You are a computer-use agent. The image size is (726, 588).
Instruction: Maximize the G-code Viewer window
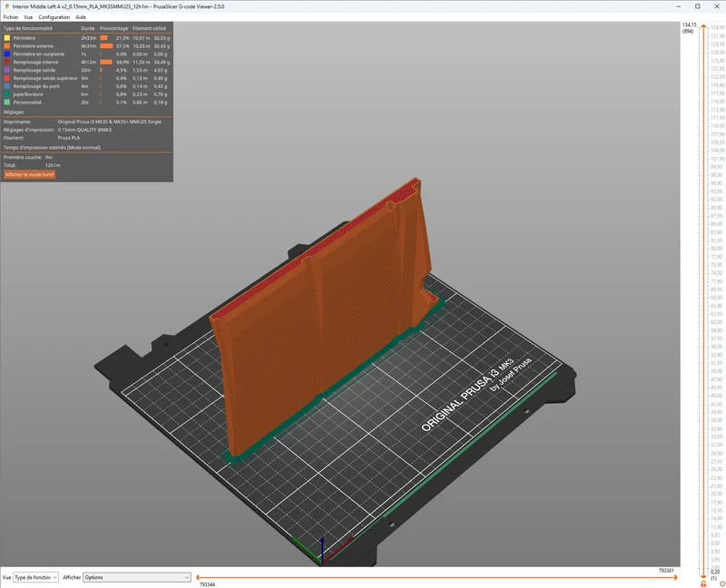[697, 6]
